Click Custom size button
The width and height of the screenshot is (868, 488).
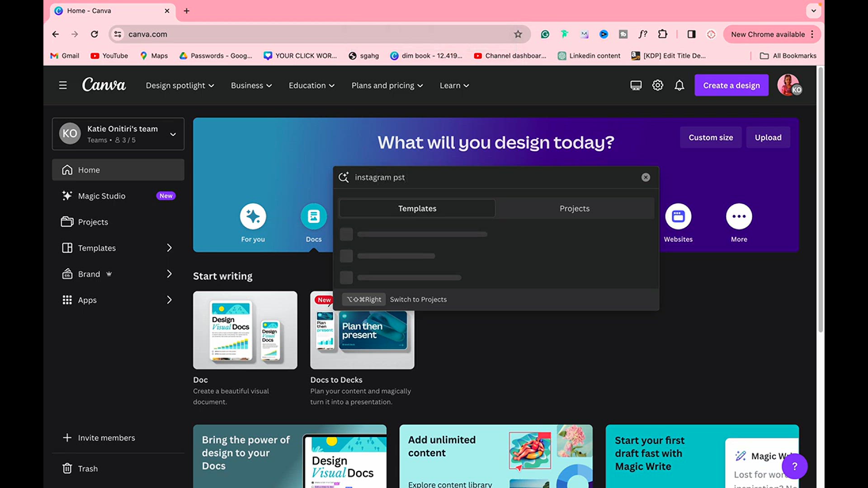coord(711,137)
